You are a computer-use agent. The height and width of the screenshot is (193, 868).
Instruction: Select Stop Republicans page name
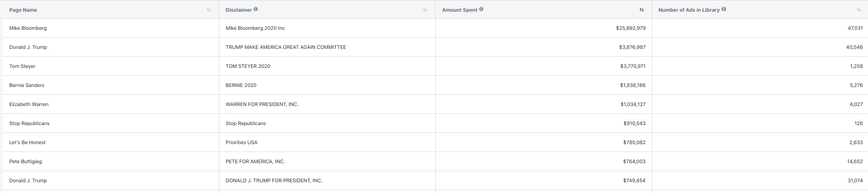[x=29, y=124]
